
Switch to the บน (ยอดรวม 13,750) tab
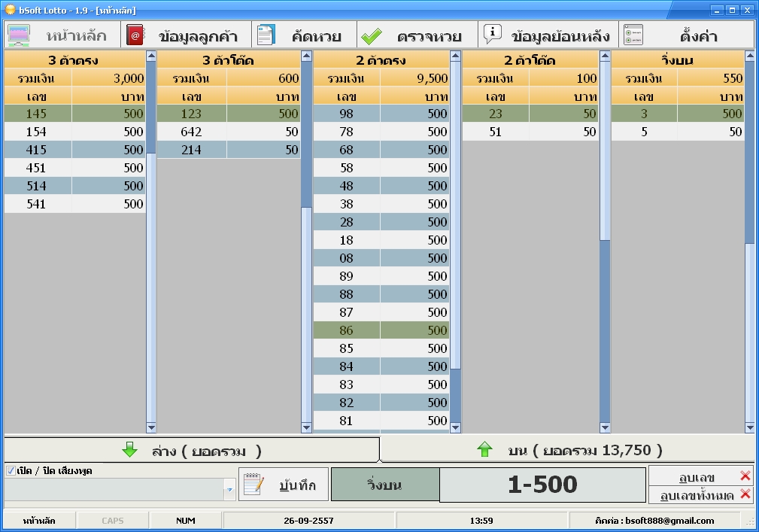coord(568,451)
